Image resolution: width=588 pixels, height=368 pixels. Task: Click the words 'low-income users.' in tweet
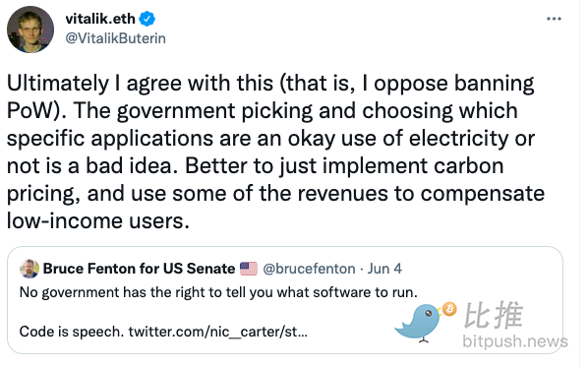tap(98, 221)
